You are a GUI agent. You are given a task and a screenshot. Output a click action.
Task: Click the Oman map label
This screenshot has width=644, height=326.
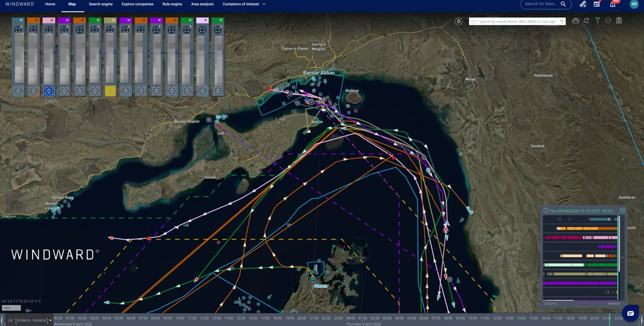point(320,286)
